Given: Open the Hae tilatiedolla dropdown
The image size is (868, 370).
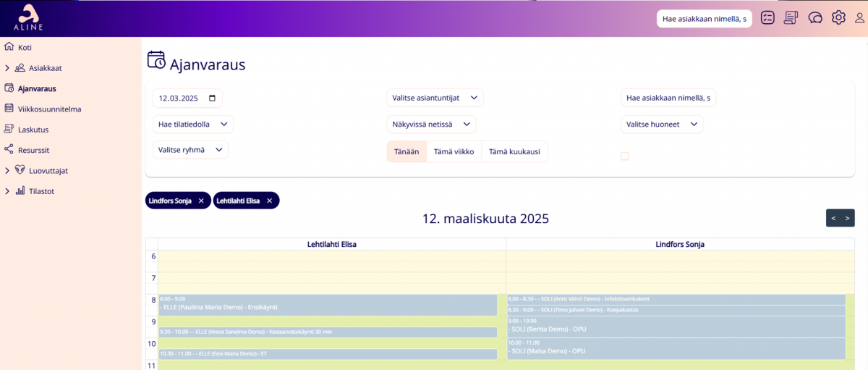Looking at the screenshot, I should tap(192, 125).
